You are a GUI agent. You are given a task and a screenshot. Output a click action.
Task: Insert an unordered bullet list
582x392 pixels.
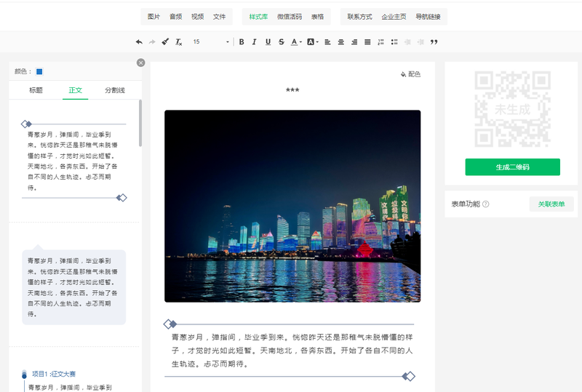[x=394, y=42]
